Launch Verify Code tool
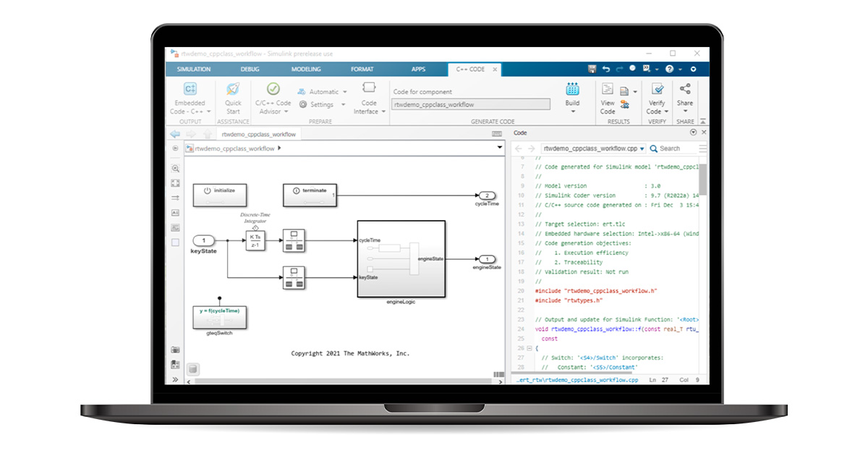This screenshot has width=868, height=456. coord(655,98)
